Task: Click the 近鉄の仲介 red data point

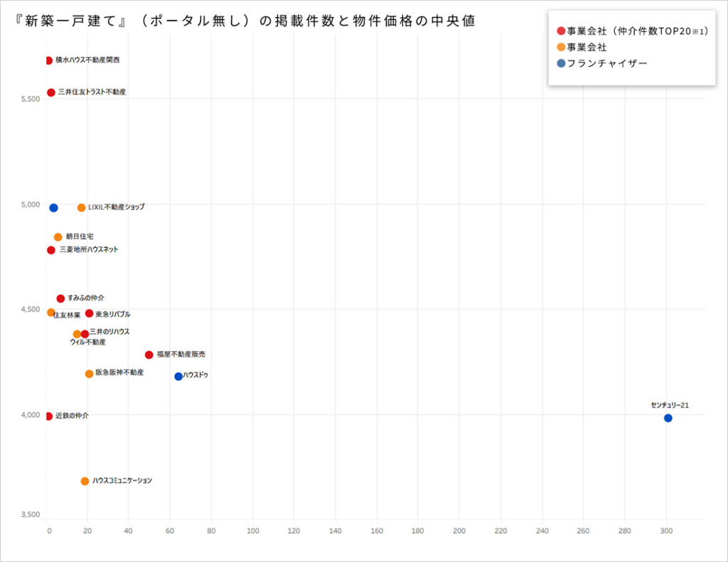Action: [48, 416]
